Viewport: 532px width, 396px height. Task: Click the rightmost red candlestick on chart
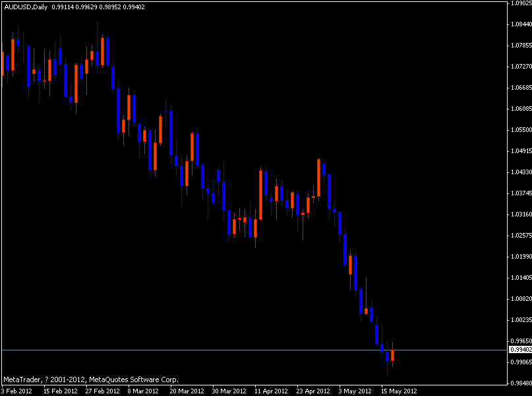(392, 355)
